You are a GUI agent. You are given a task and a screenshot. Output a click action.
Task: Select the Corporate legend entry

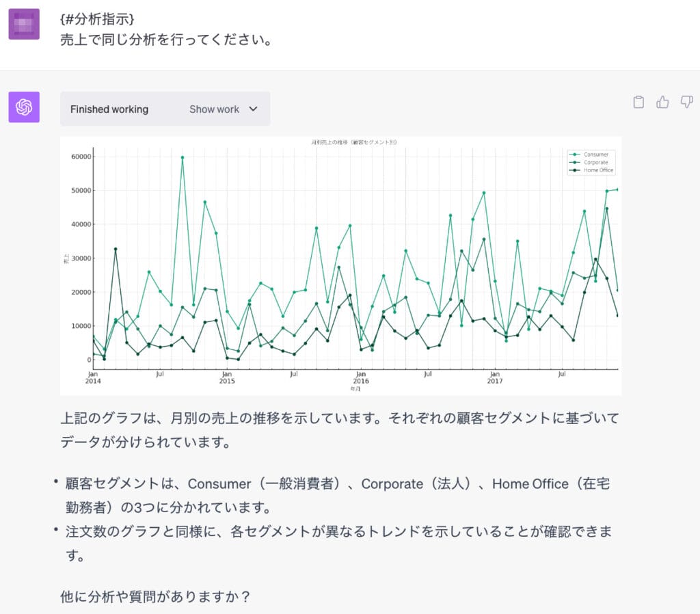pyautogui.click(x=595, y=163)
